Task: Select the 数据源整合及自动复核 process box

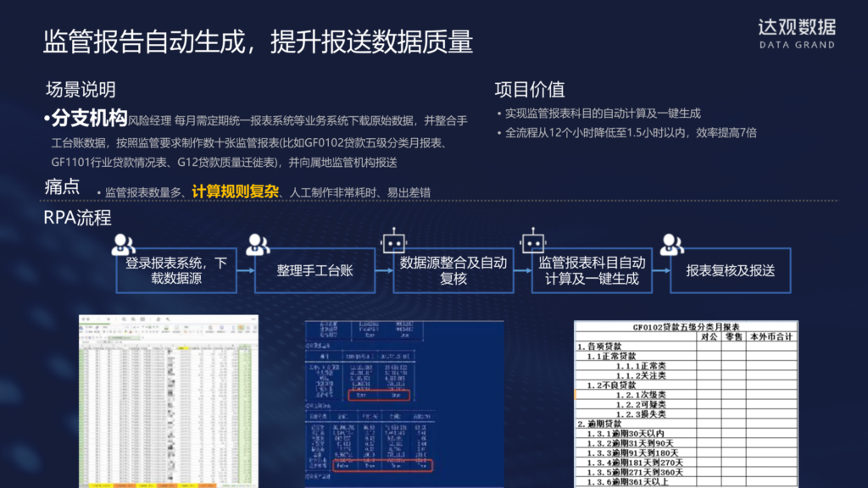Action: click(x=453, y=270)
